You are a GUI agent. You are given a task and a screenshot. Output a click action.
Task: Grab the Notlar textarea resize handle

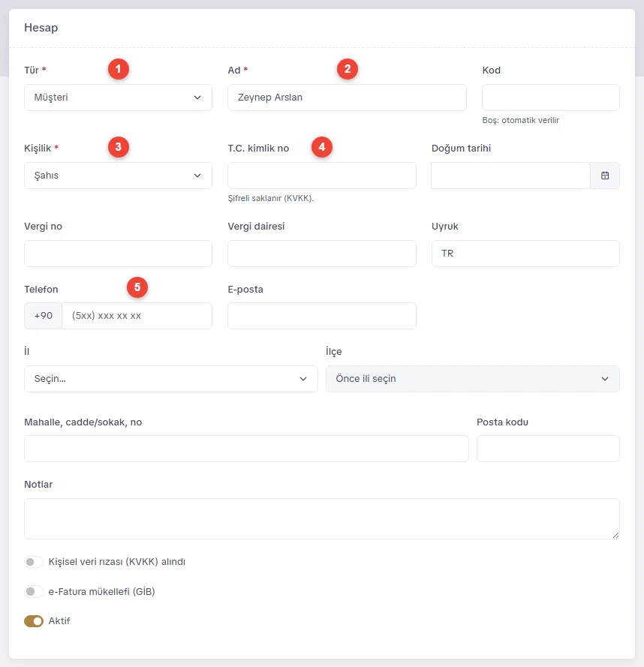coord(615,535)
